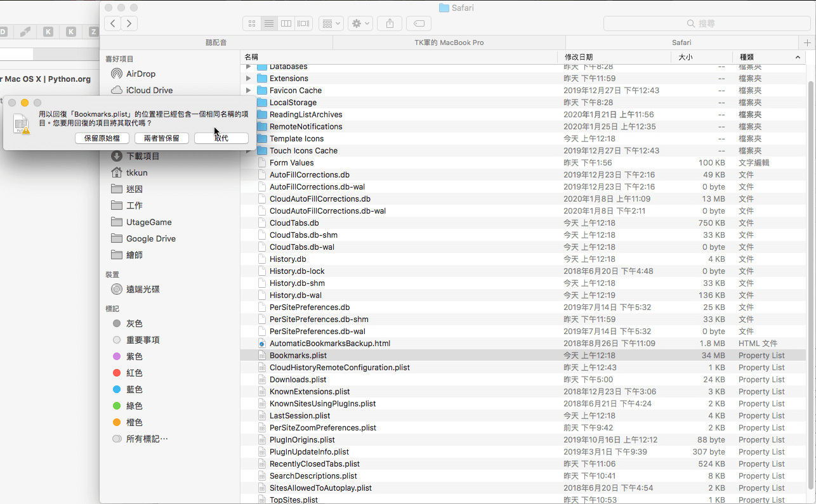Viewport: 816px width, 504px height.
Task: Switch Finder to icon view
Action: (252, 23)
